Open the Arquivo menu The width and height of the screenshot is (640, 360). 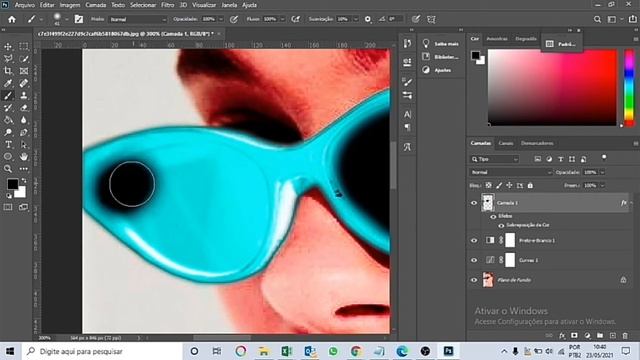pyautogui.click(x=24, y=5)
